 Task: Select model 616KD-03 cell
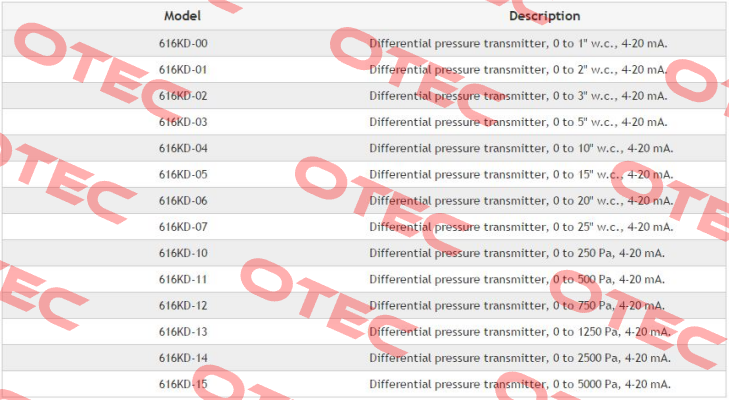click(183, 122)
